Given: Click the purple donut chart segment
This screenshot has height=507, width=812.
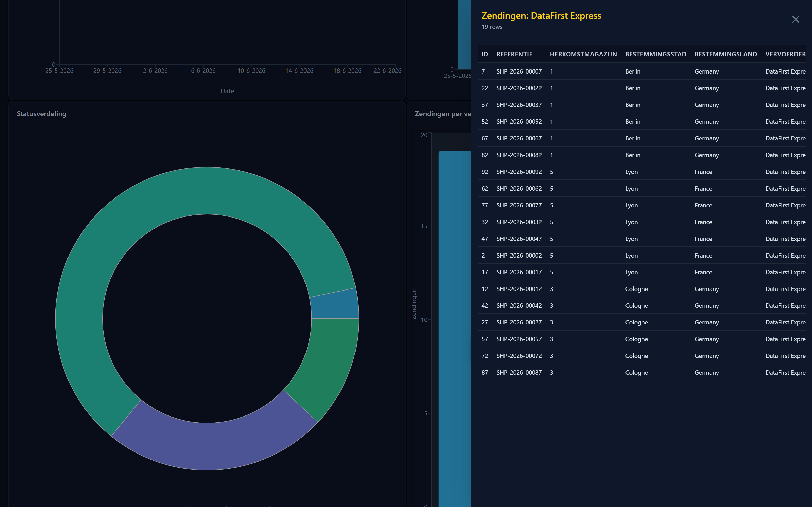Looking at the screenshot, I should click(x=215, y=443).
